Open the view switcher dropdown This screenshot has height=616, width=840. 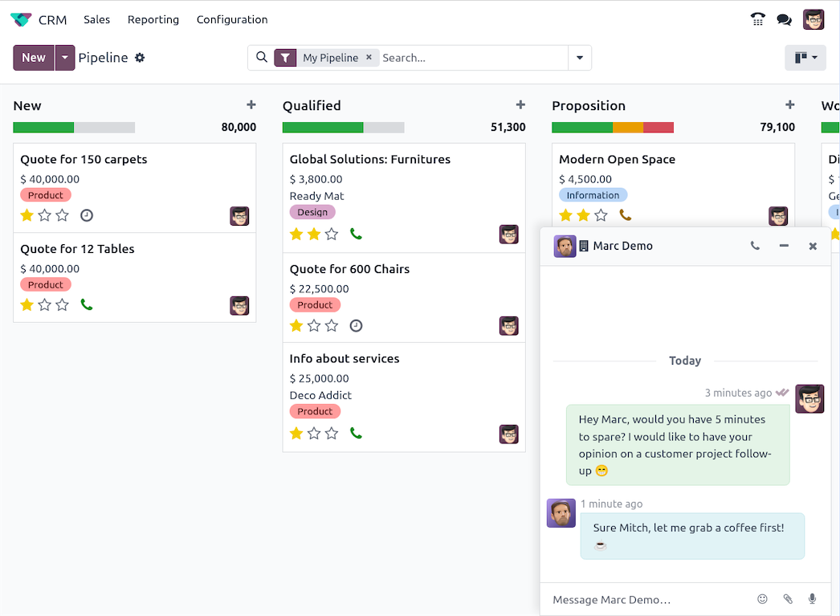pyautogui.click(x=805, y=57)
